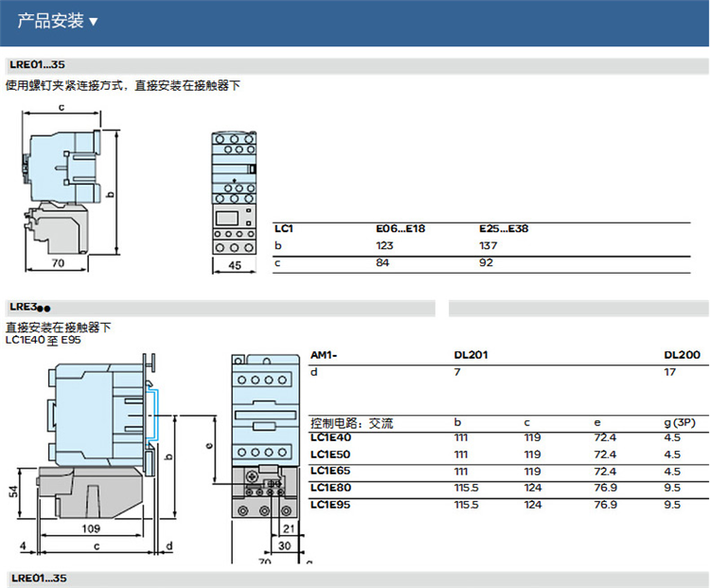Click the value 123 in row b
This screenshot has width=710, height=588.
click(x=384, y=245)
